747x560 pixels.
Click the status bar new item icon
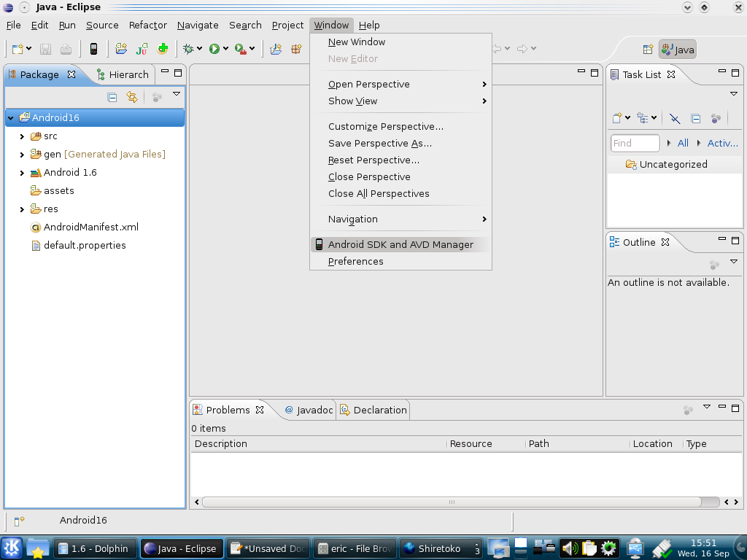[19, 521]
